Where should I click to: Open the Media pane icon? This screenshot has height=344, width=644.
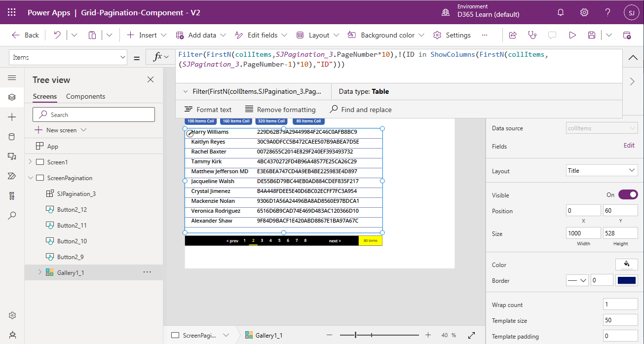click(x=12, y=156)
